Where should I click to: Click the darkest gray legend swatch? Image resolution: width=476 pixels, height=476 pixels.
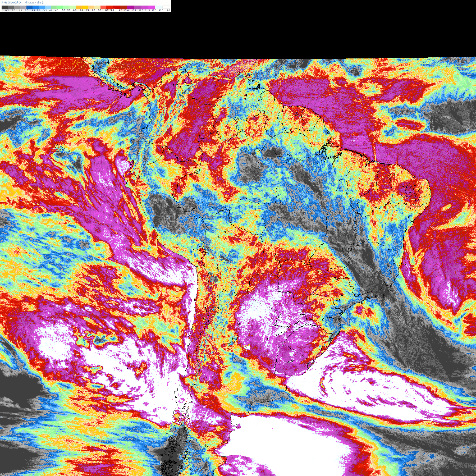click(x=4, y=7)
